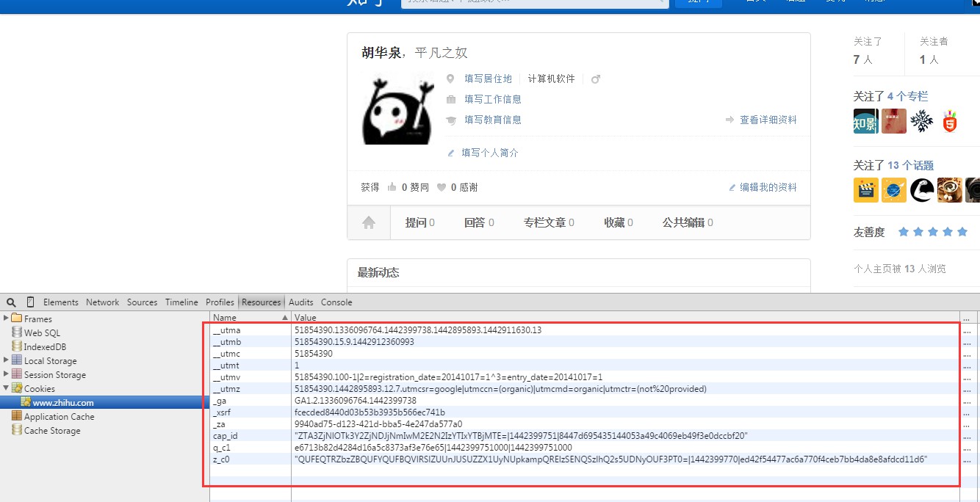Expand the Frames tree item
Screen dimensions: 980x502
pyautogui.click(x=4, y=319)
